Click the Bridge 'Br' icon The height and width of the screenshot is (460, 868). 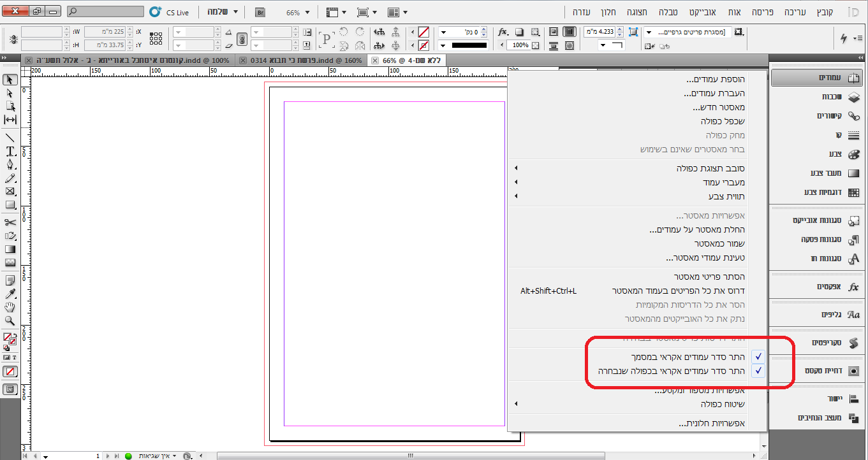[260, 12]
